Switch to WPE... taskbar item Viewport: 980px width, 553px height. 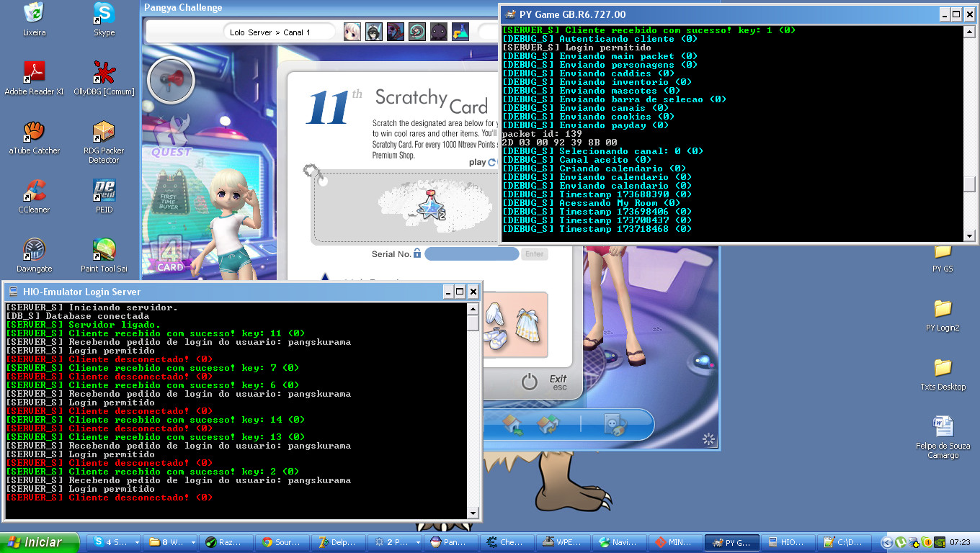pos(564,543)
